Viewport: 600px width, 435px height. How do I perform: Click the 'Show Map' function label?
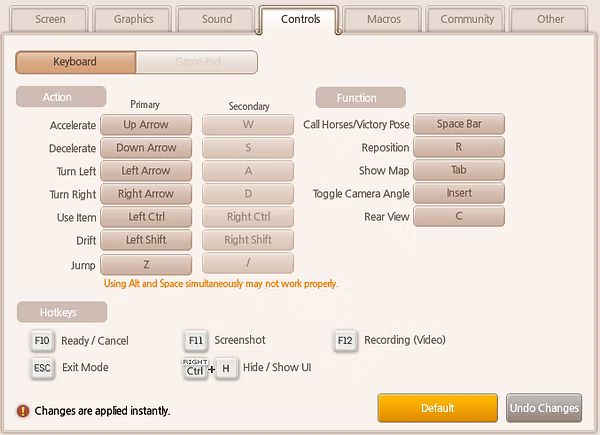click(384, 171)
